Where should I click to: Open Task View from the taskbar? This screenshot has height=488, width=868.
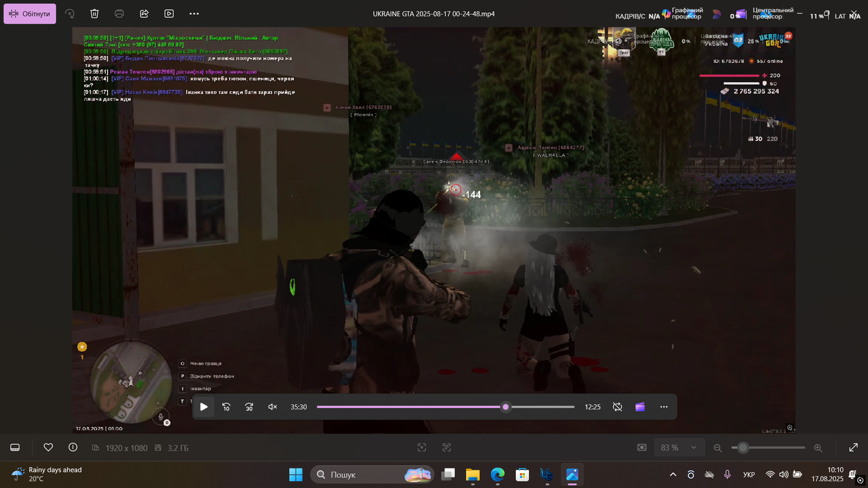448,474
